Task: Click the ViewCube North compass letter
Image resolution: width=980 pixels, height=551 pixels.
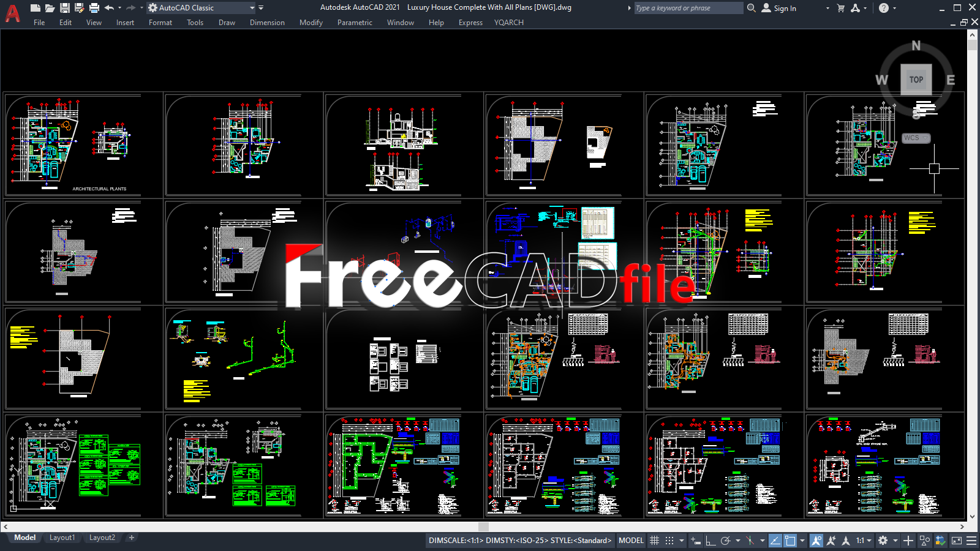Action: pos(916,45)
